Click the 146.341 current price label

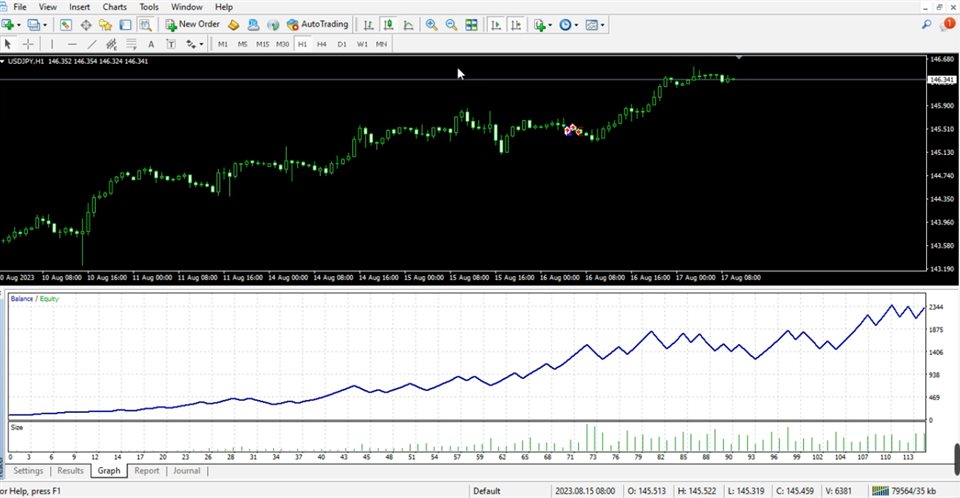tap(942, 80)
